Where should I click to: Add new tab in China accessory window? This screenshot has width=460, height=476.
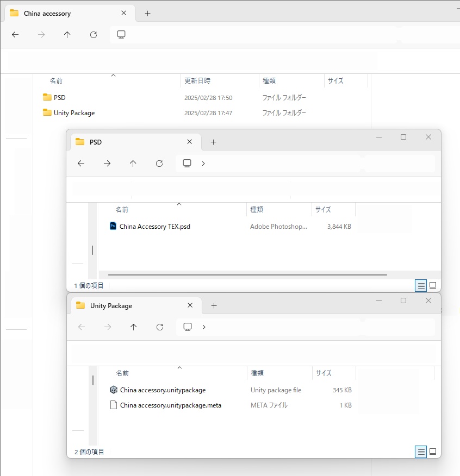pos(148,14)
